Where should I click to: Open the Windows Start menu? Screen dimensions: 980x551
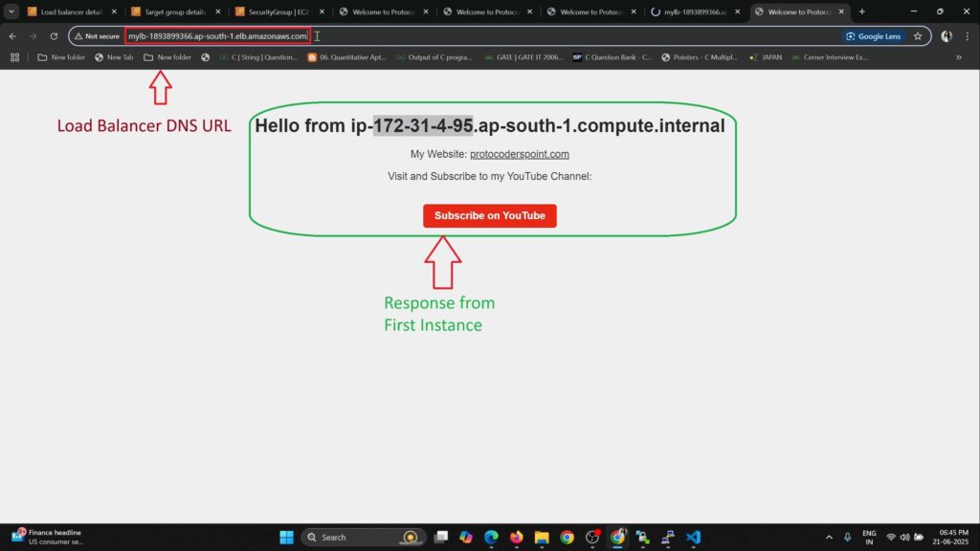pos(286,537)
